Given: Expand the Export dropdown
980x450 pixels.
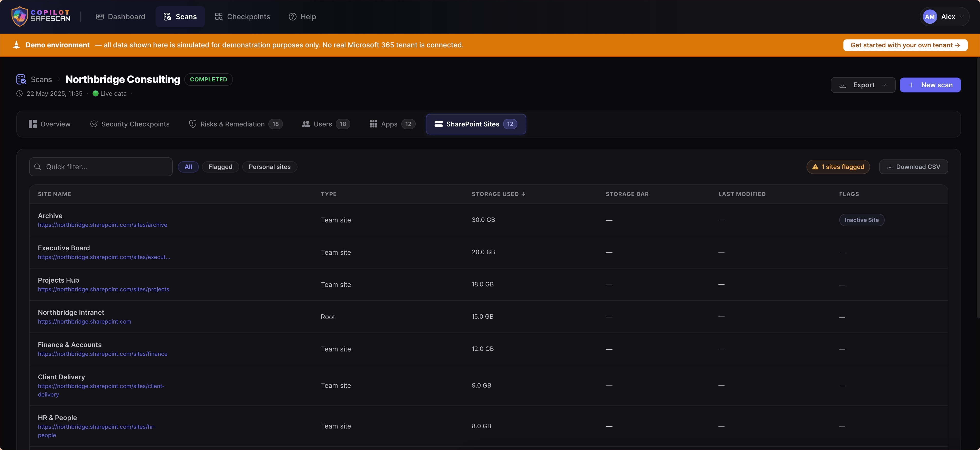Looking at the screenshot, I should (863, 85).
